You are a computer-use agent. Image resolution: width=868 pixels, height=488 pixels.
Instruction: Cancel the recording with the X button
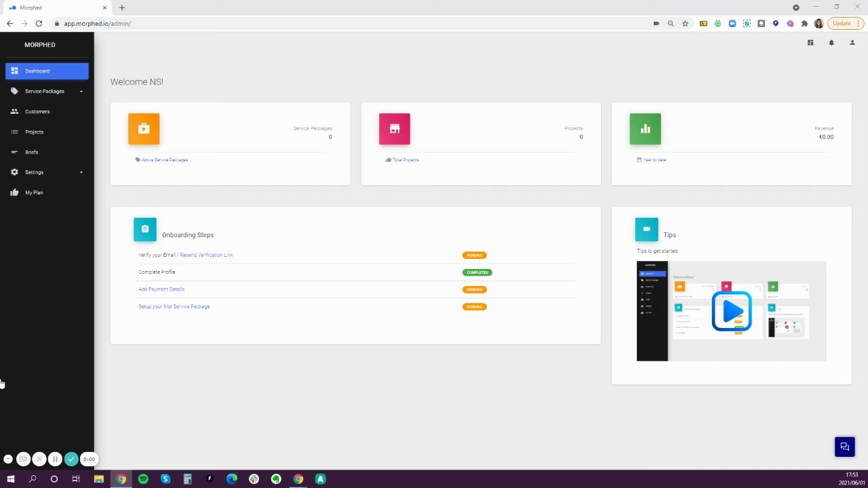[39, 459]
